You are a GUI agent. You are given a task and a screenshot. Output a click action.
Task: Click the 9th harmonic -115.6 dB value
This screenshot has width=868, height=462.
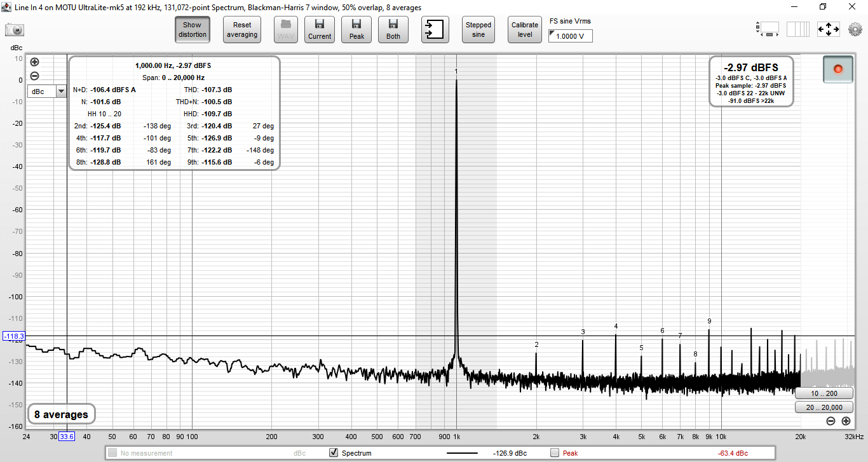click(x=217, y=162)
